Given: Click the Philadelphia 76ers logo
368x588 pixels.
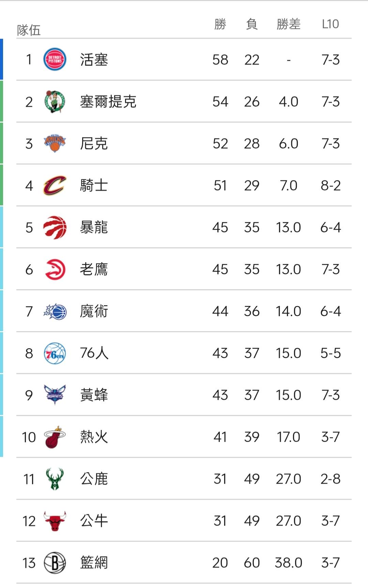Looking at the screenshot, I should point(55,353).
